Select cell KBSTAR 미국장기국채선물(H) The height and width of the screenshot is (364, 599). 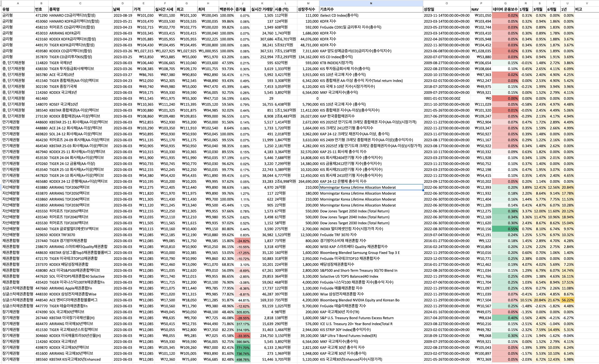tap(80, 318)
